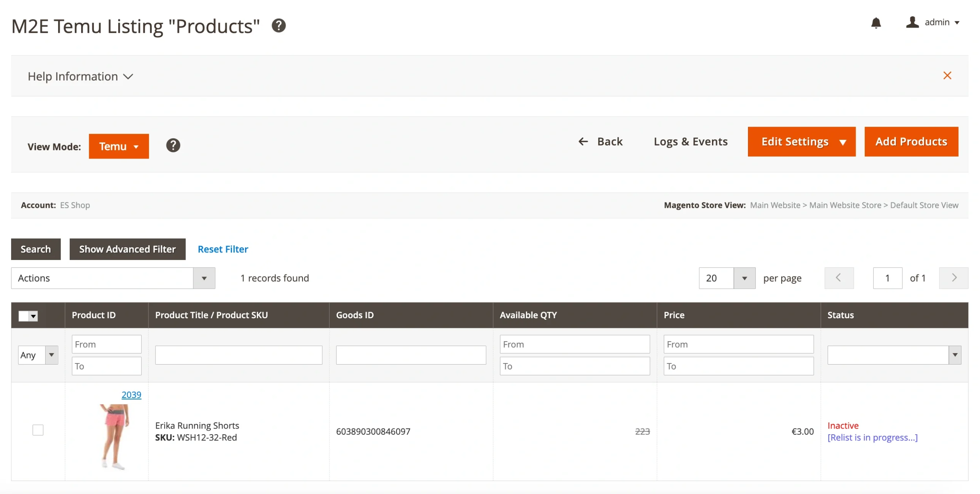Click the Goods ID filter input field
Viewport: 980px width, 494px height.
coord(411,355)
